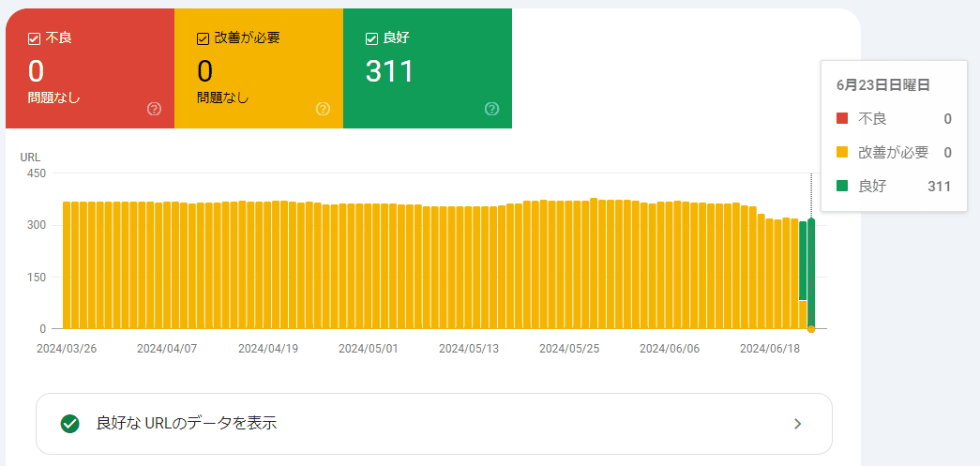The width and height of the screenshot is (980, 466).
Task: Open help icon in green 良好 card
Action: point(491,110)
